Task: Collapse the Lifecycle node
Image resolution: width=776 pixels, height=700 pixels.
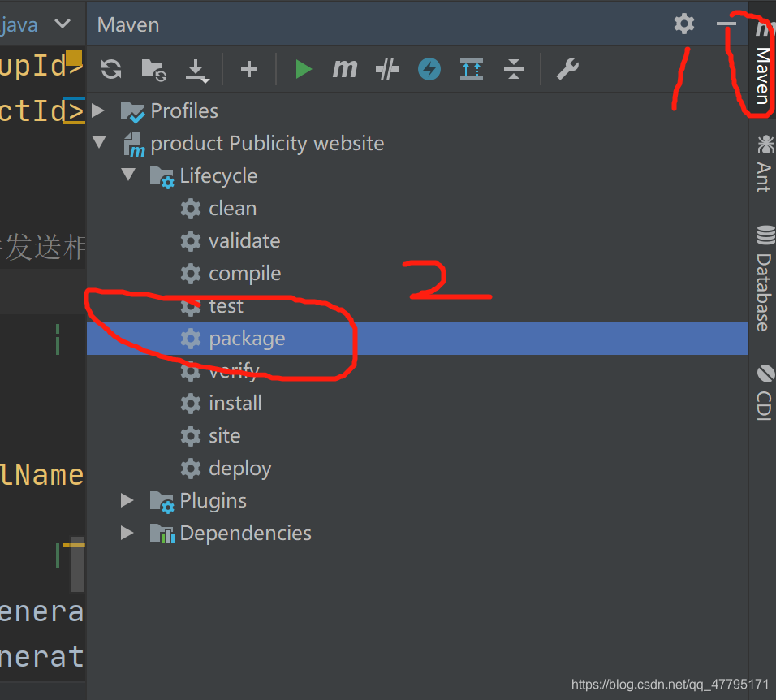Action: coord(129,175)
